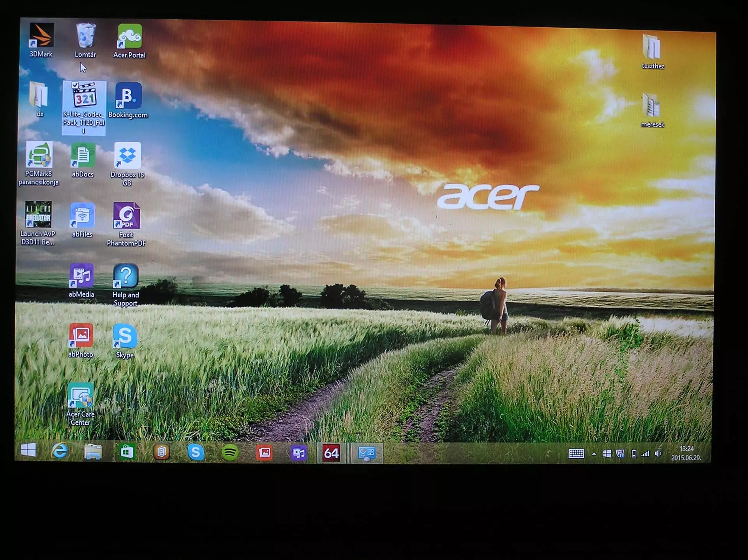
Task: Open the Windows Start button
Action: [28, 451]
